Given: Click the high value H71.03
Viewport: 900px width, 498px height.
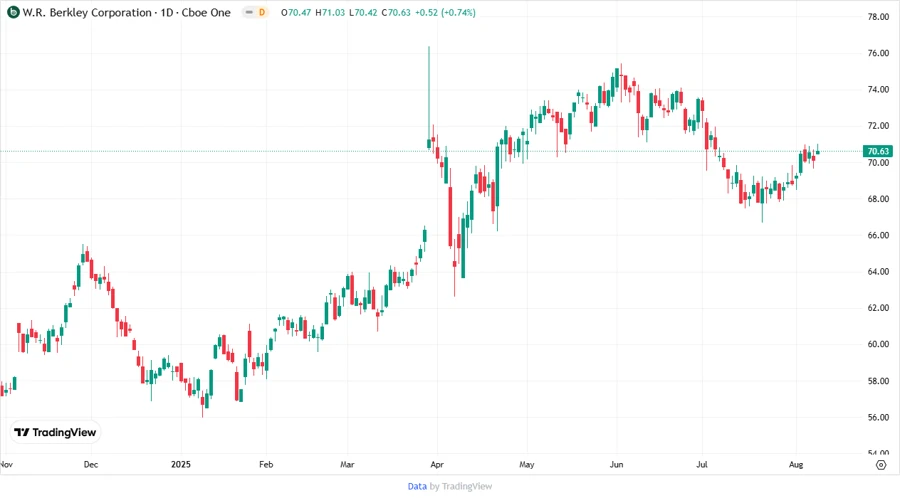Looking at the screenshot, I should [330, 13].
